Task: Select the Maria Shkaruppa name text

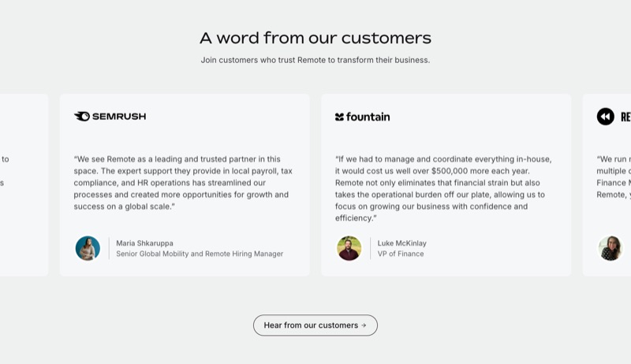Action: click(x=144, y=243)
